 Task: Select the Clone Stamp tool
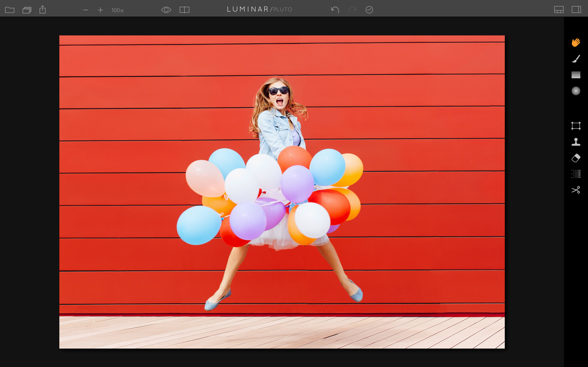pos(576,142)
